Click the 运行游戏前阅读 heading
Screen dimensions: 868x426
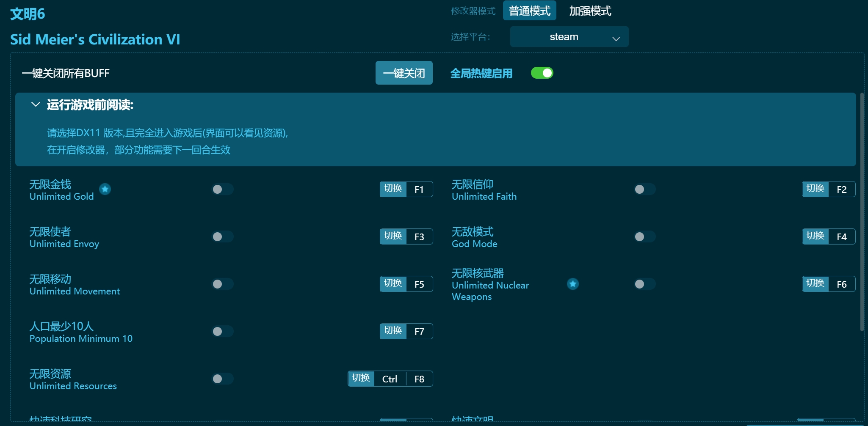click(90, 104)
